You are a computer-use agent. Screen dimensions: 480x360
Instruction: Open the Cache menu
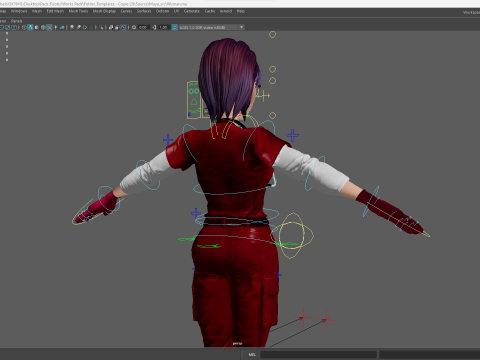coord(210,11)
